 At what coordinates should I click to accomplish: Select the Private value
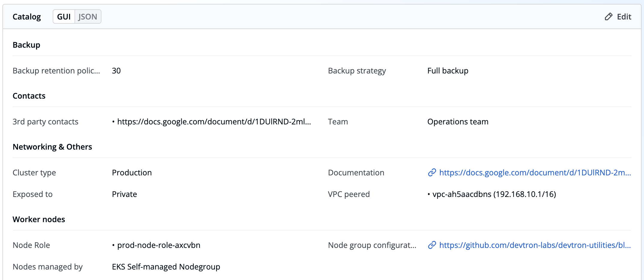[124, 194]
